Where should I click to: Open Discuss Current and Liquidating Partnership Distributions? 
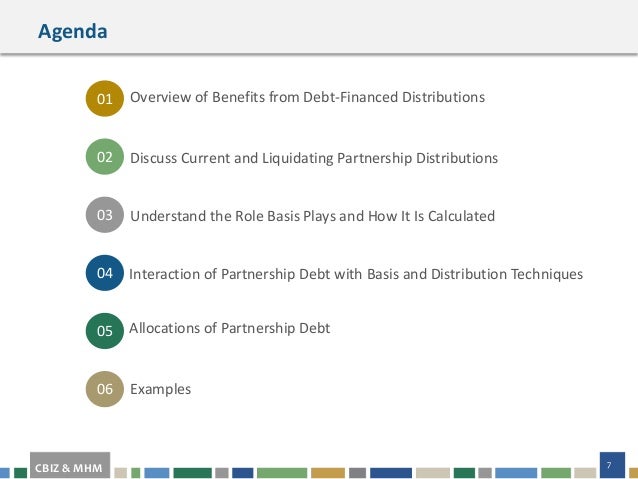314,158
